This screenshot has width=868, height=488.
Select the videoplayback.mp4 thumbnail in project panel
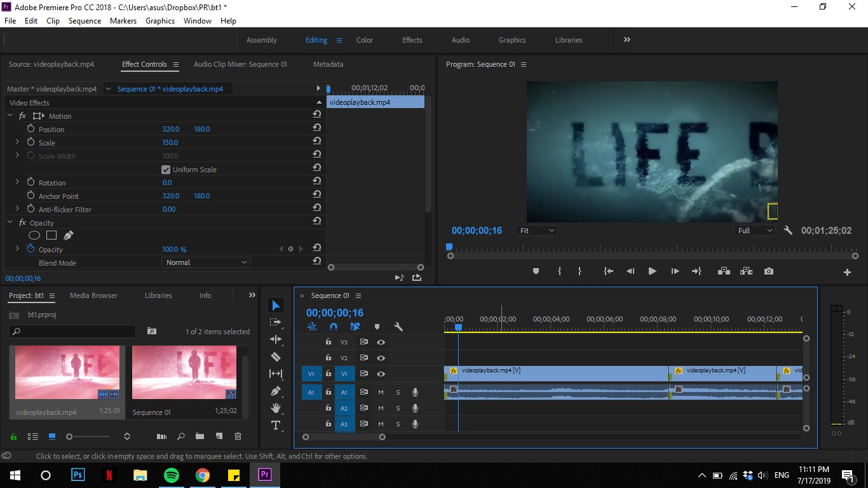coord(67,372)
